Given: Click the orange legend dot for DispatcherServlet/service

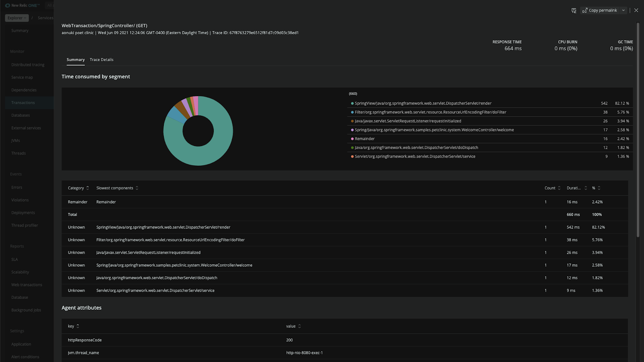Looking at the screenshot, I should (353, 156).
